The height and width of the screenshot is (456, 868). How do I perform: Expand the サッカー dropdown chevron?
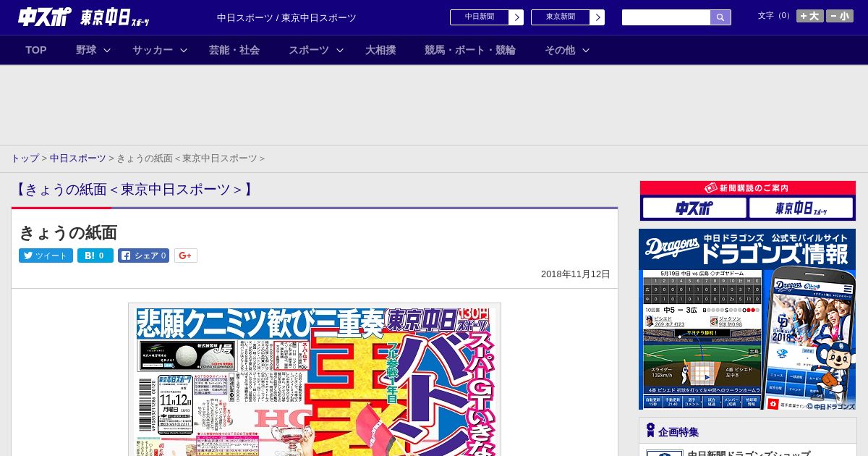click(184, 50)
